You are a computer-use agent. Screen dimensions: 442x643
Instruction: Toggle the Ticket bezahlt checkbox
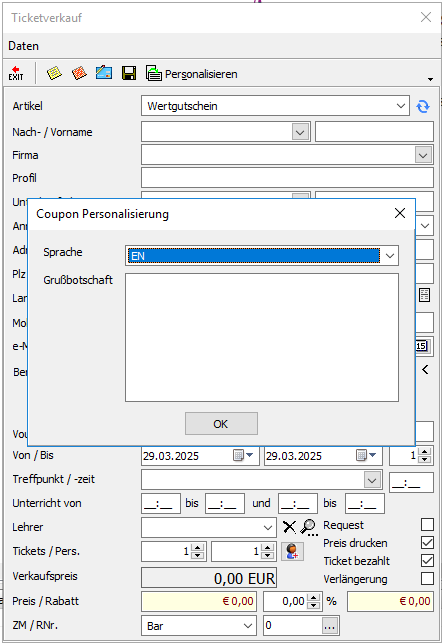click(x=427, y=561)
